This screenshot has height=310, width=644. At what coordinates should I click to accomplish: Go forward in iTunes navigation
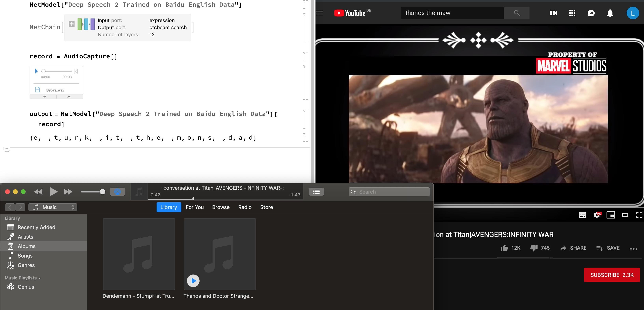point(20,207)
